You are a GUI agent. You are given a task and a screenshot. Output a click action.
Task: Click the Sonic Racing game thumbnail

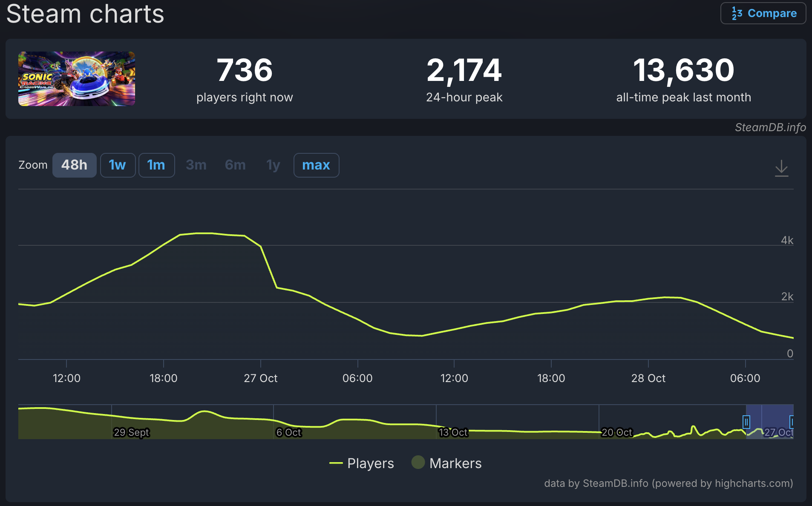coord(77,79)
